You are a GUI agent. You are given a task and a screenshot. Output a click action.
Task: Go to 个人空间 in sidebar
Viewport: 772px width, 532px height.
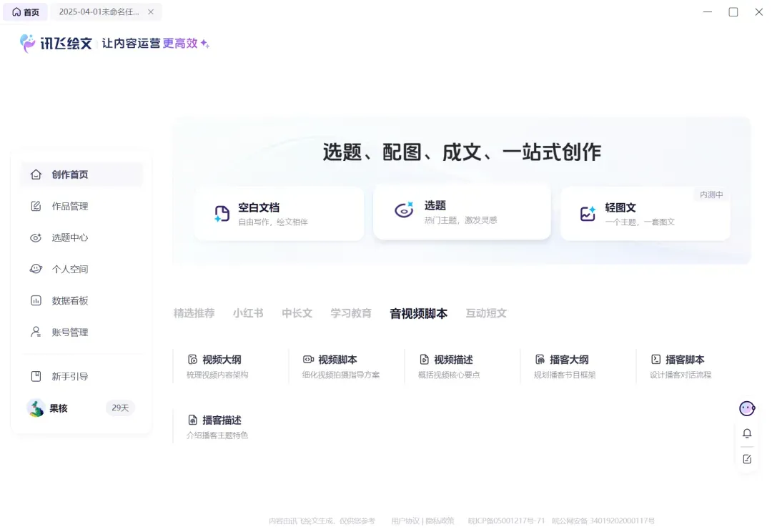coord(81,269)
